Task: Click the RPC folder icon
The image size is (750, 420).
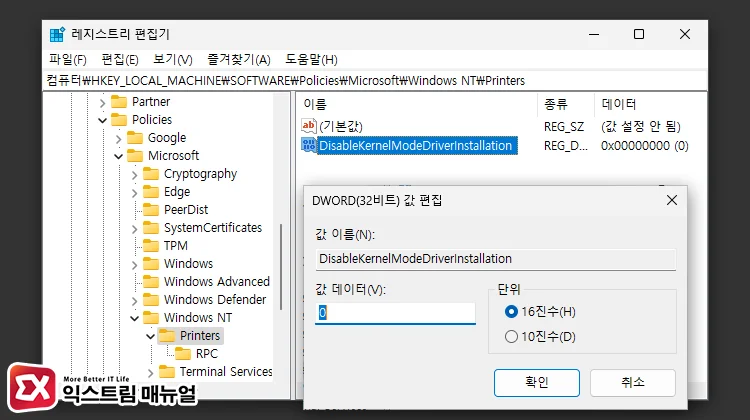Action: (183, 354)
